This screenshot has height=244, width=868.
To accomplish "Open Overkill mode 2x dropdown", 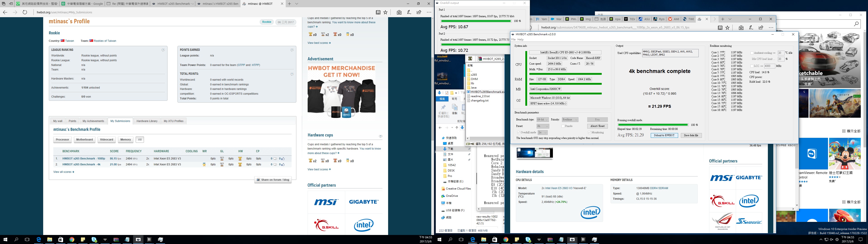I will coord(542,132).
